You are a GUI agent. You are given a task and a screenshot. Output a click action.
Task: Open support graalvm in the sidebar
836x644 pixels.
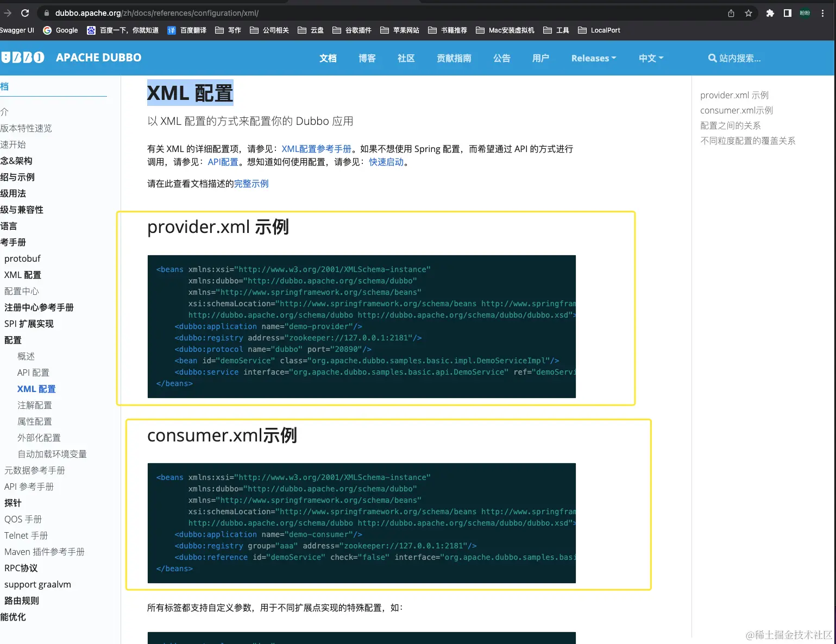click(37, 584)
